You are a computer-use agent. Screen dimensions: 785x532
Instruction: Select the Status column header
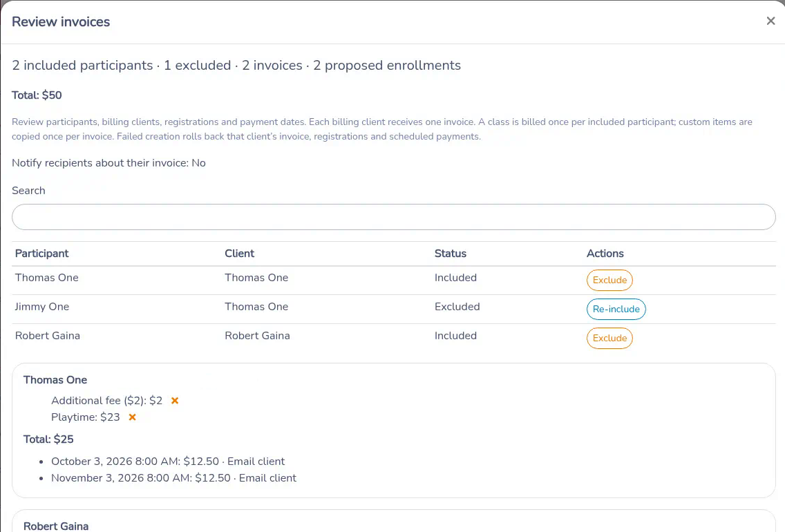(x=450, y=254)
